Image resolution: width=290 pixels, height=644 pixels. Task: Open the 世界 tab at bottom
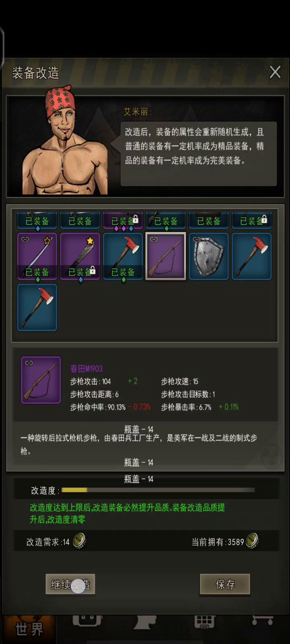pos(29,629)
